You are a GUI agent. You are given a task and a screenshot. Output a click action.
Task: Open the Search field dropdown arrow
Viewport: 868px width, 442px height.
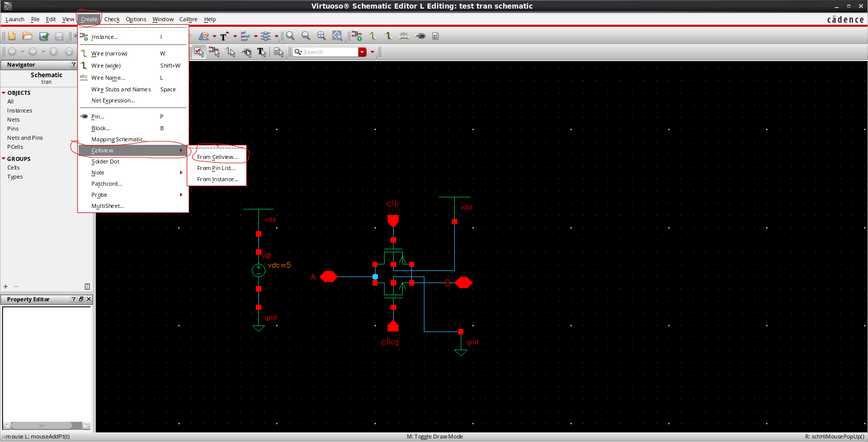tap(362, 52)
